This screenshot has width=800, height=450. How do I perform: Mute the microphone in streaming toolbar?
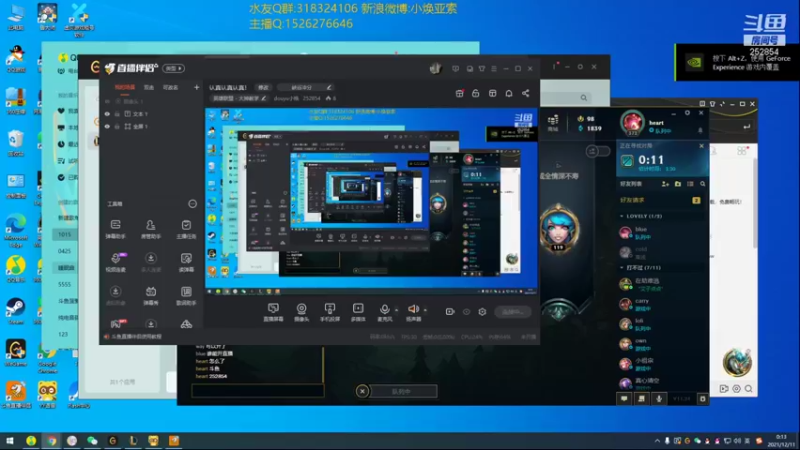point(385,309)
